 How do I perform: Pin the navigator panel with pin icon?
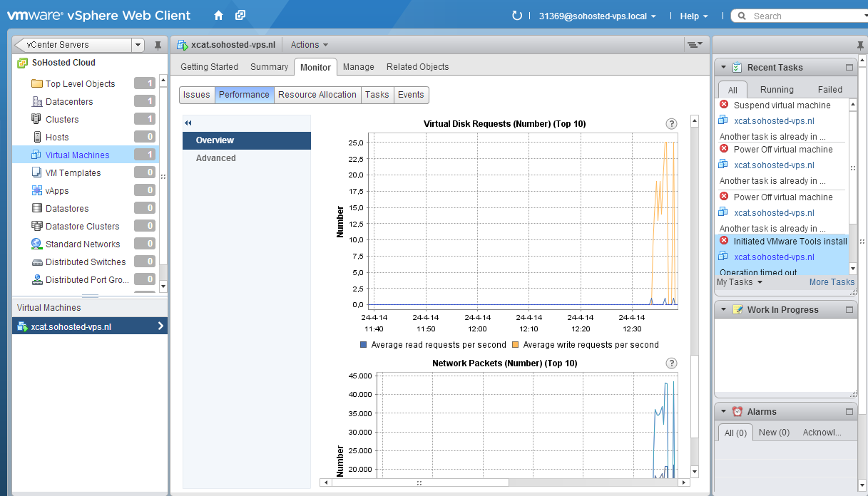[x=158, y=46]
